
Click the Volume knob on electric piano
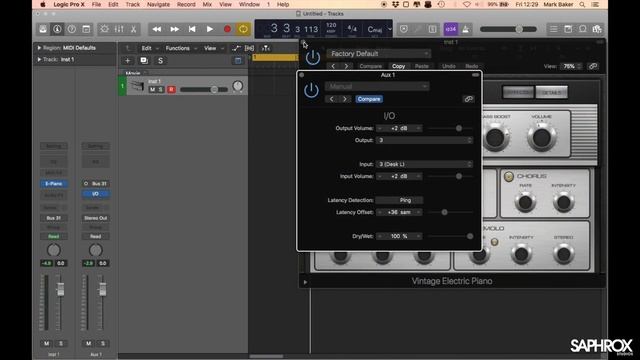[542, 137]
